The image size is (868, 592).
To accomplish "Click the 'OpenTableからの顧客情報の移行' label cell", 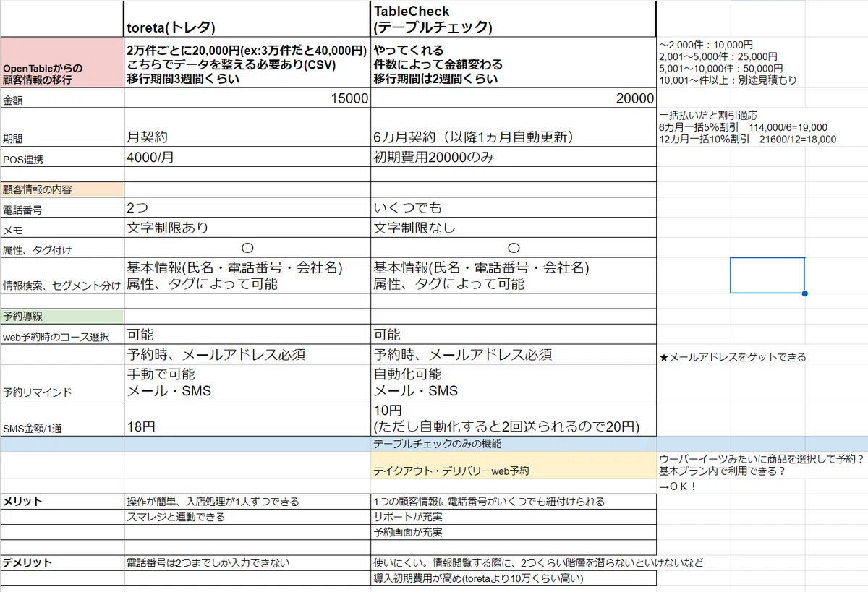I will 62,63.
